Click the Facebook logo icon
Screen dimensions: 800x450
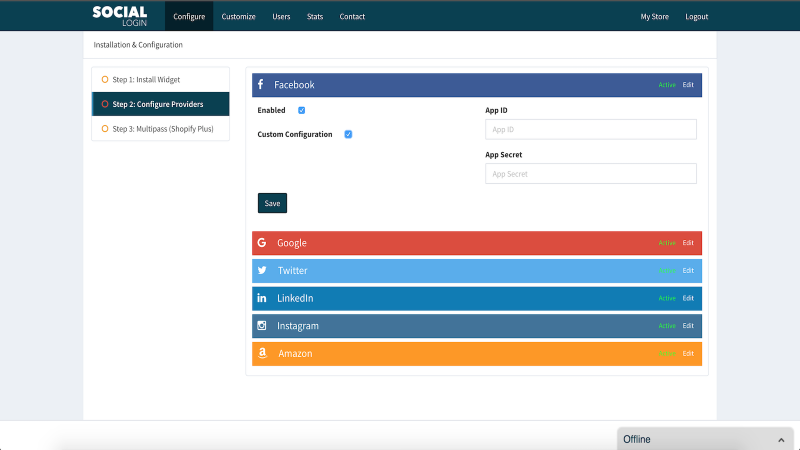point(260,84)
